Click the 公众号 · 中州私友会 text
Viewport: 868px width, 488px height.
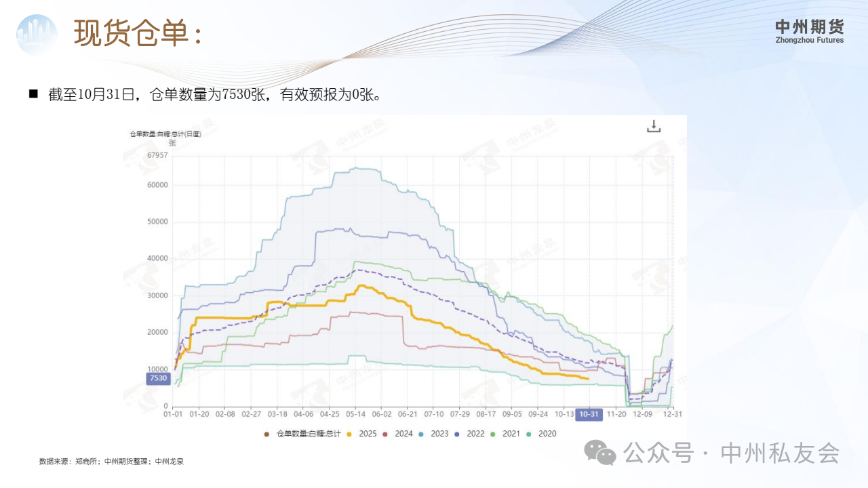click(x=732, y=452)
